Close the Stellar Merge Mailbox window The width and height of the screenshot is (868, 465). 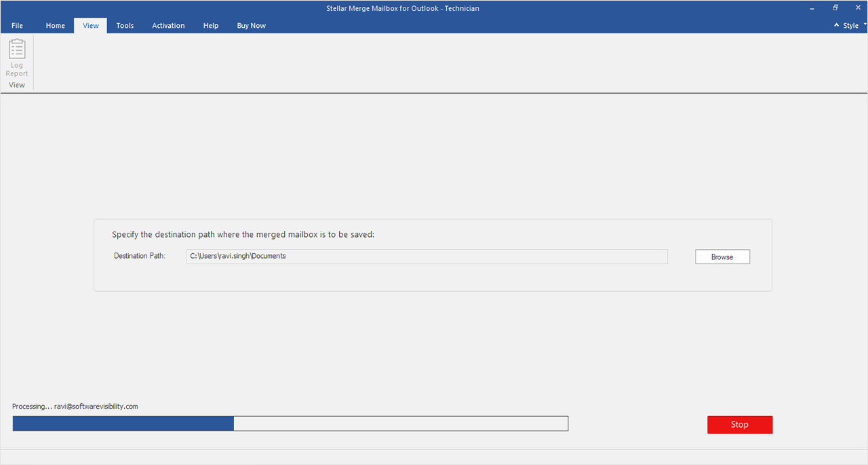pyautogui.click(x=858, y=8)
